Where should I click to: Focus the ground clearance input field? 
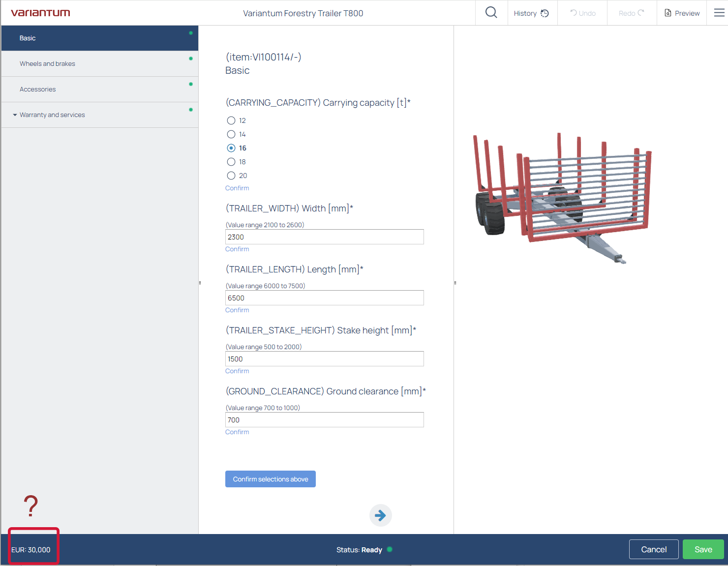pyautogui.click(x=325, y=419)
